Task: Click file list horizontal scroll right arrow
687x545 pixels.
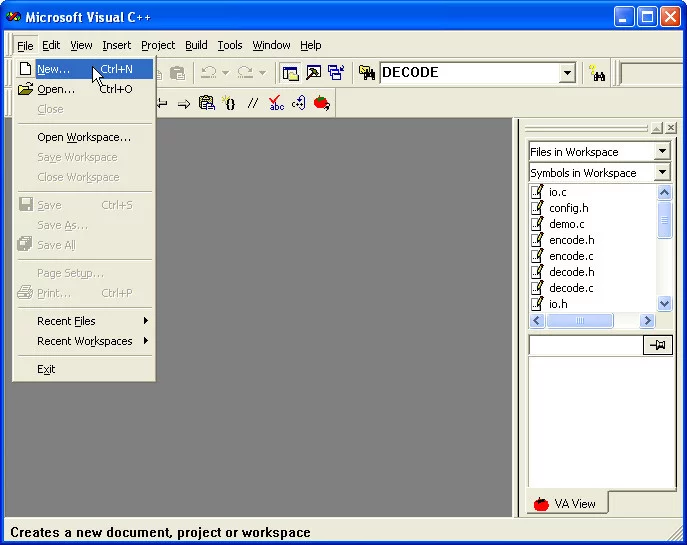Action: [x=646, y=321]
